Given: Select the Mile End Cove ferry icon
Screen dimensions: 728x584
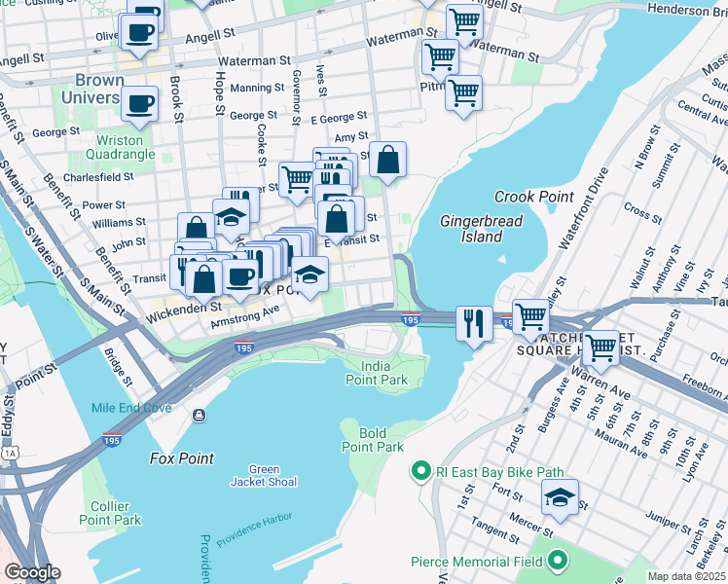Looking at the screenshot, I should 200,415.
